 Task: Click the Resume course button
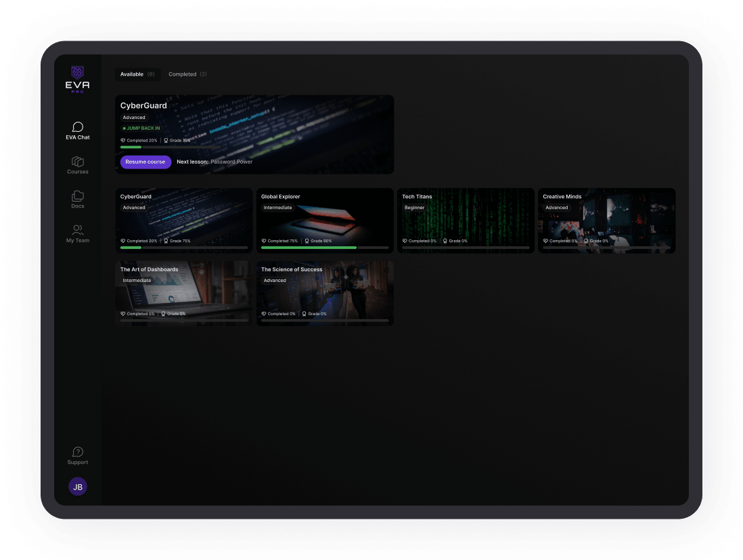point(145,162)
